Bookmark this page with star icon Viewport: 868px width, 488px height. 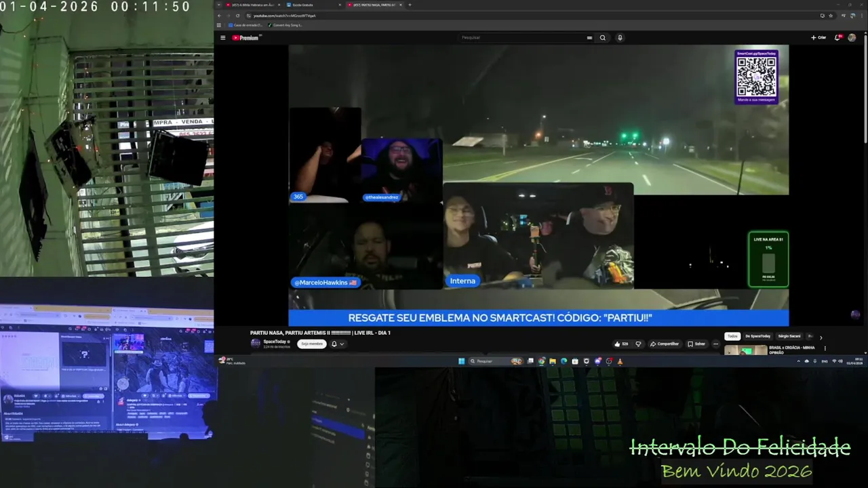click(x=831, y=16)
